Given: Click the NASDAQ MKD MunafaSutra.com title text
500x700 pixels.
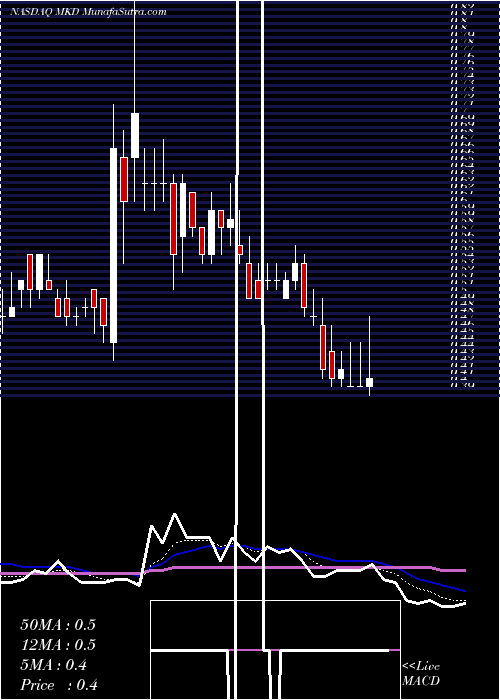Looking at the screenshot, I should click(x=88, y=12).
